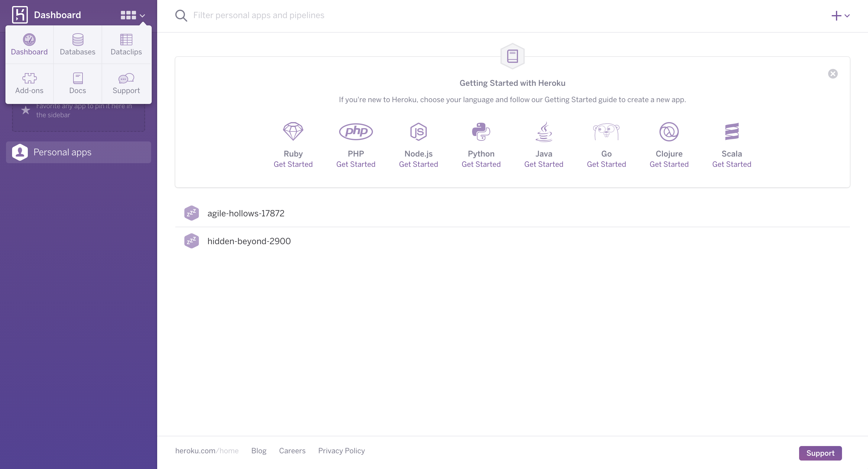Click the Dashboard title text

point(57,15)
